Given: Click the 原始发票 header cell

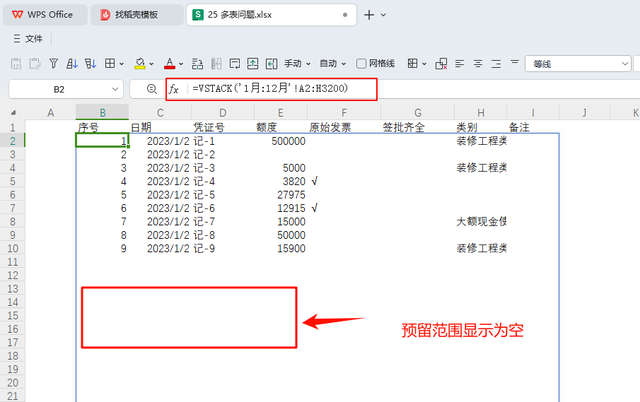Looking at the screenshot, I should 344,127.
